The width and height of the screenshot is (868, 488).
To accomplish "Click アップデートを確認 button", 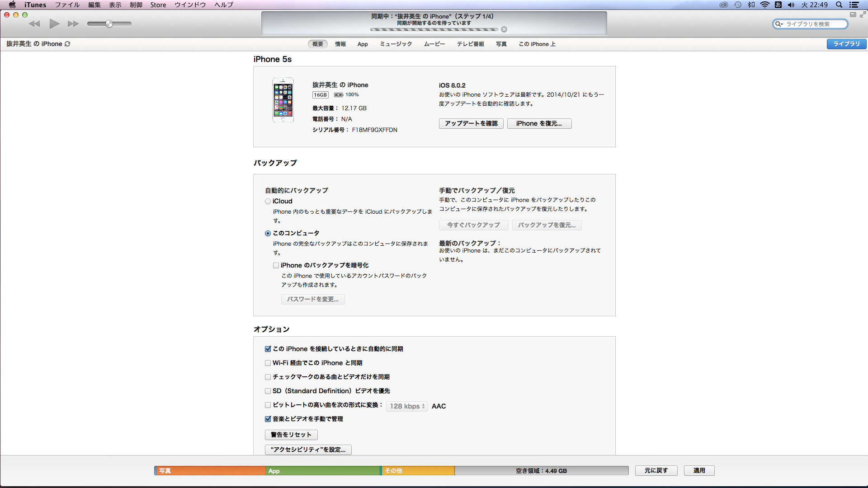I will 471,123.
